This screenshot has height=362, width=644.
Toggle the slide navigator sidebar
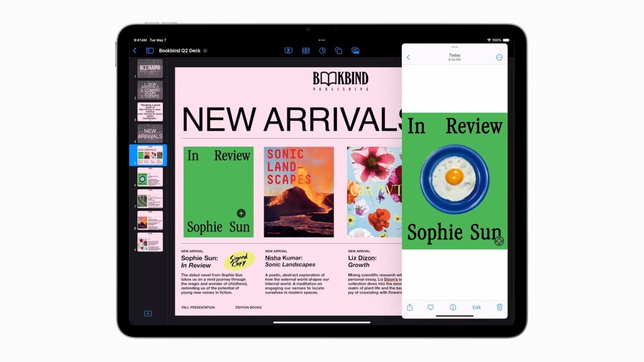[x=150, y=50]
